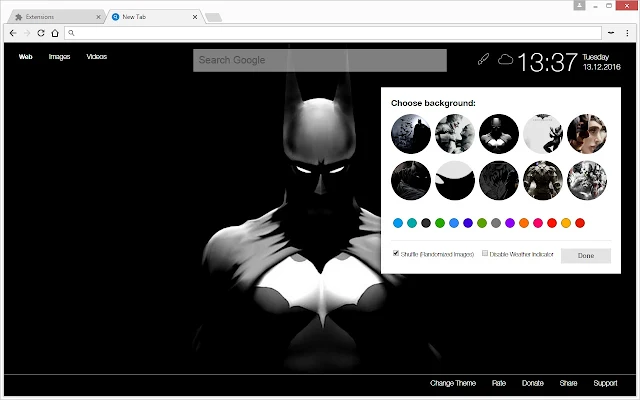Image resolution: width=640 pixels, height=400 pixels.
Task: Select the woman's face background thumbnail
Action: (587, 134)
